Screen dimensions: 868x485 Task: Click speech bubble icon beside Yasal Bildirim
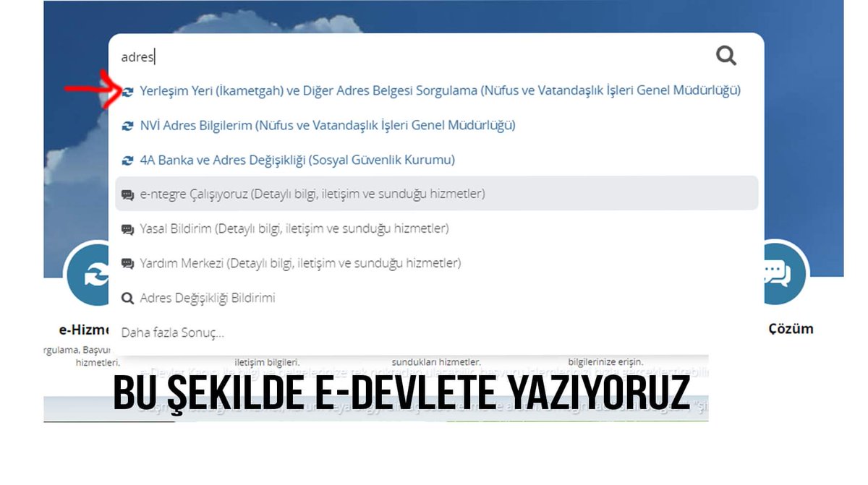pos(127,228)
